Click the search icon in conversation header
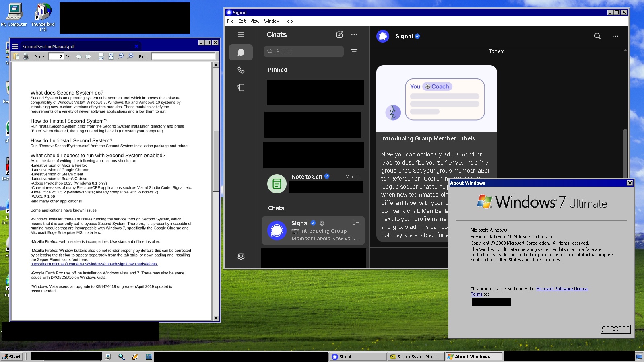This screenshot has width=644, height=362. point(597,36)
